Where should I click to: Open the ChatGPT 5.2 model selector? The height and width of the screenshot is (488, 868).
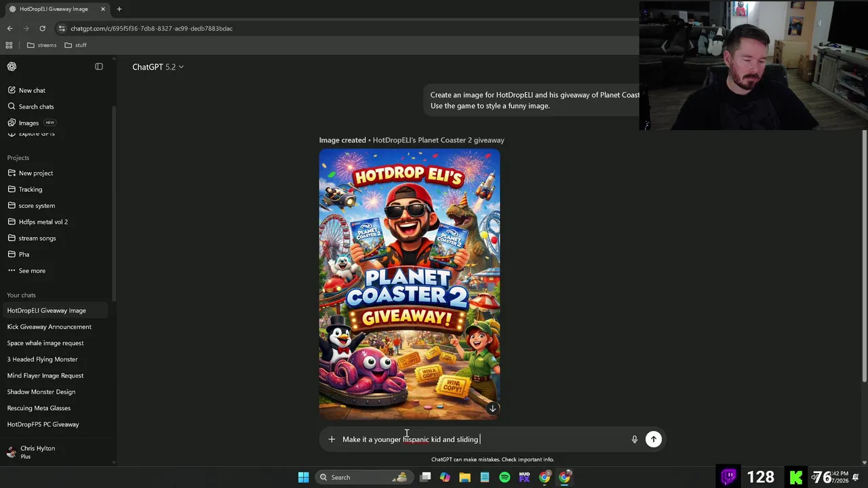click(x=157, y=66)
